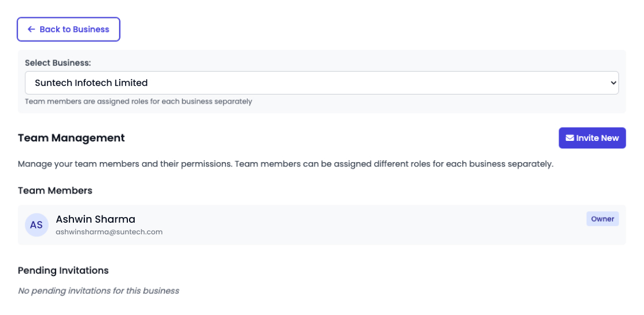Click the Manage your team members description
644x315 pixels.
(x=286, y=164)
